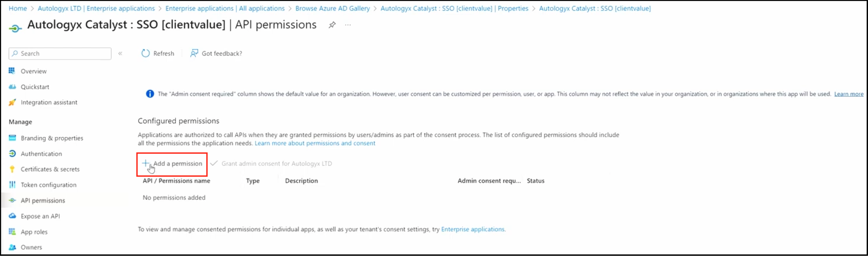Click the pin icon beside page title
Viewport: 868px width, 256px height.
(332, 25)
